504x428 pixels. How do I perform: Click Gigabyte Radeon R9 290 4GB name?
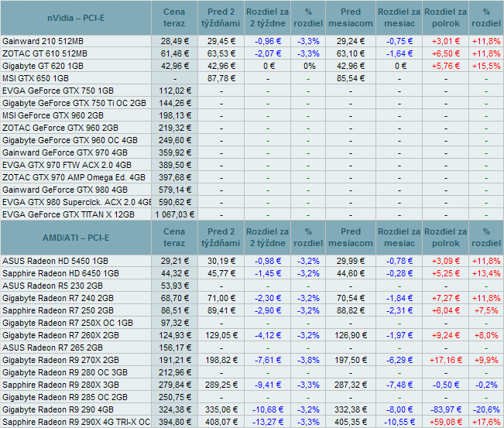[58, 409]
